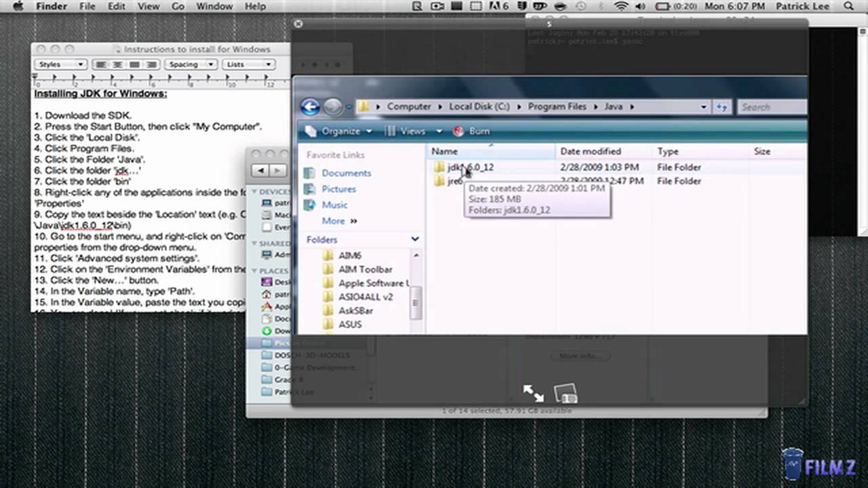Open the Window menu in menu bar
The width and height of the screenshot is (868, 488).
[x=214, y=6]
